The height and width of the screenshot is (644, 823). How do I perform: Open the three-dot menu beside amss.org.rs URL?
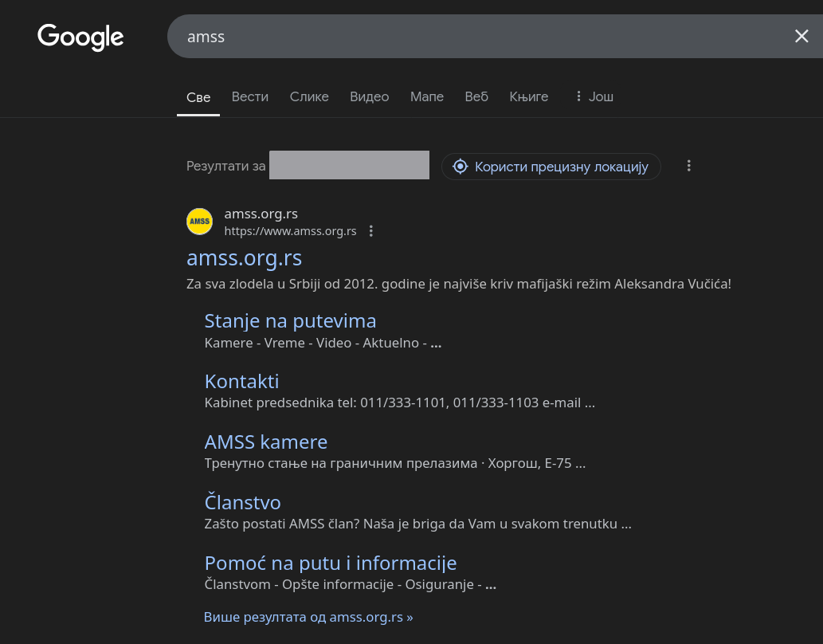tap(371, 231)
